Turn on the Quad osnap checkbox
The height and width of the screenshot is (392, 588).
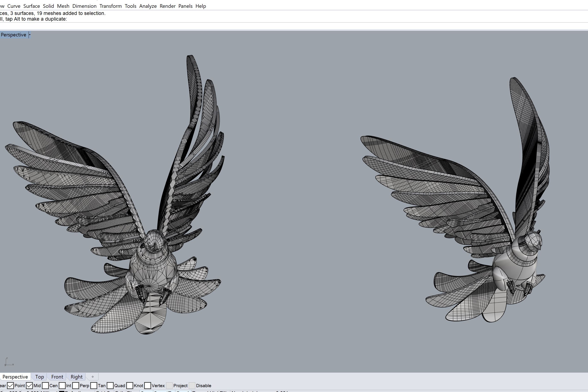click(x=110, y=385)
